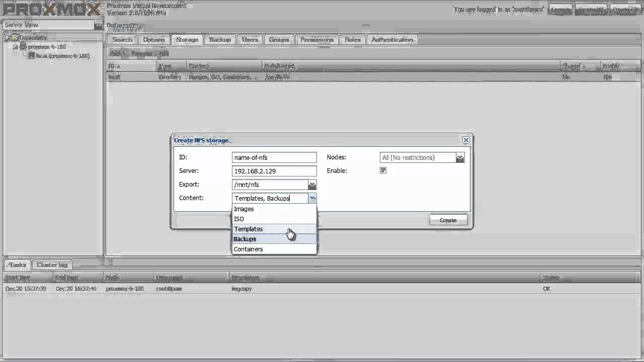
Task: Click the OK status of imgcopy task
Action: [x=546, y=289]
